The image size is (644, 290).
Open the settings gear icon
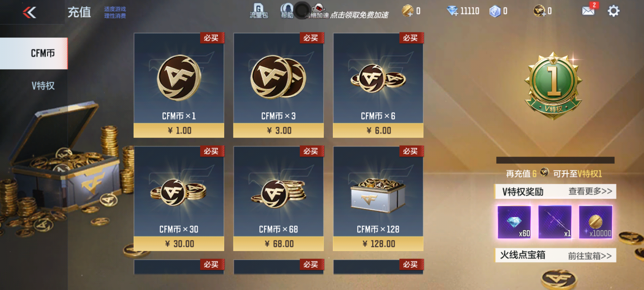(613, 11)
